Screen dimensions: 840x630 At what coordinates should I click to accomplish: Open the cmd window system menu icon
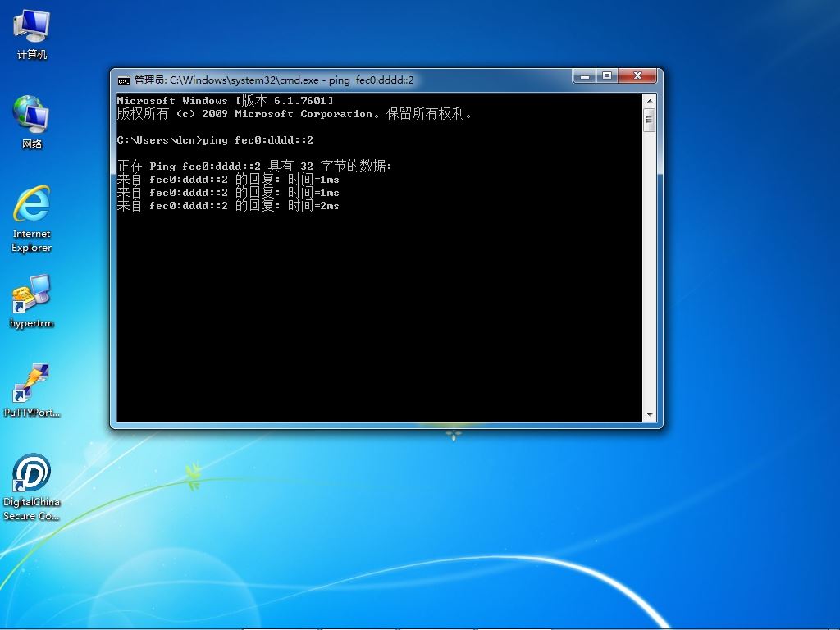pos(124,81)
